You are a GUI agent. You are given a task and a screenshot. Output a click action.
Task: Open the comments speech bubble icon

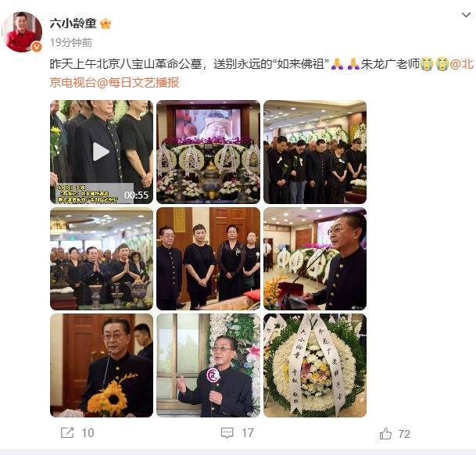(227, 433)
